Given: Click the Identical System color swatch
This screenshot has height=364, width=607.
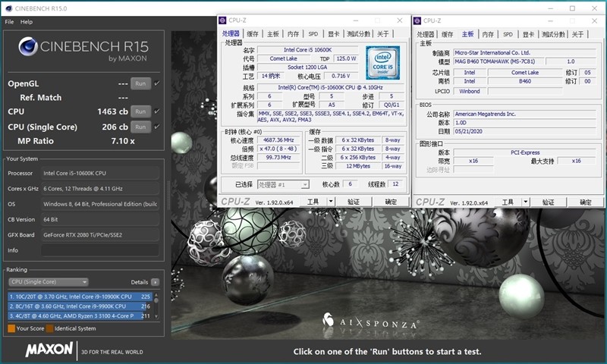Looking at the screenshot, I should [49, 328].
